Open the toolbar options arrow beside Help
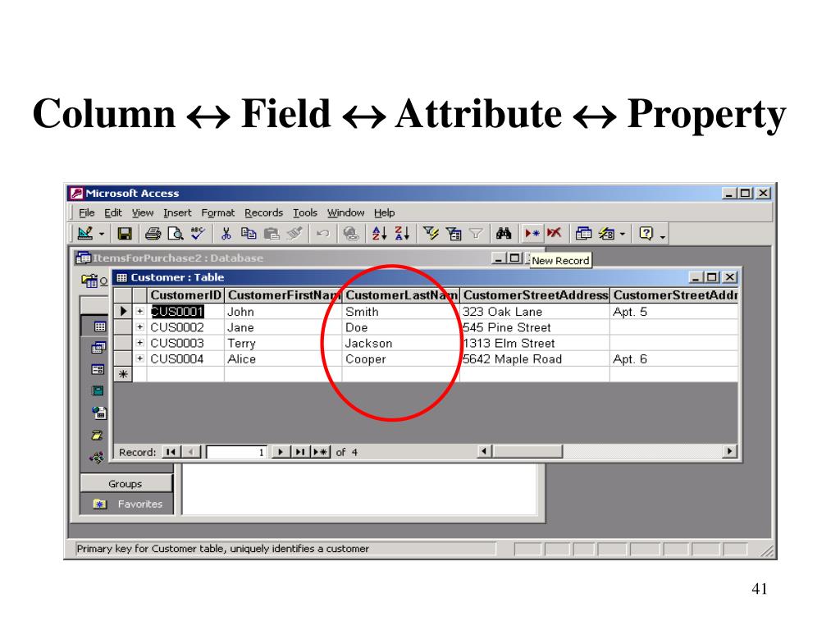 pos(663,235)
